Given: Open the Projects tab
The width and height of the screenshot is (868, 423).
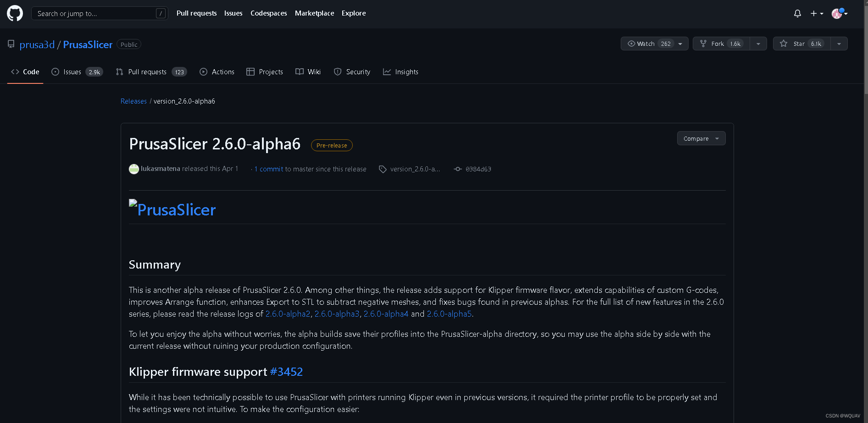Looking at the screenshot, I should tap(265, 72).
